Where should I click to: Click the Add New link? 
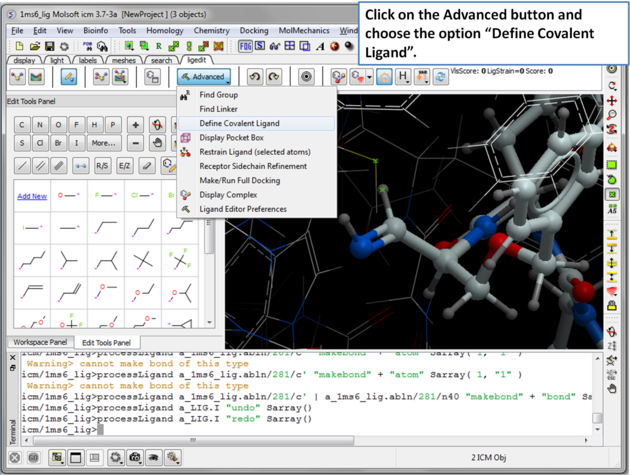(x=32, y=196)
